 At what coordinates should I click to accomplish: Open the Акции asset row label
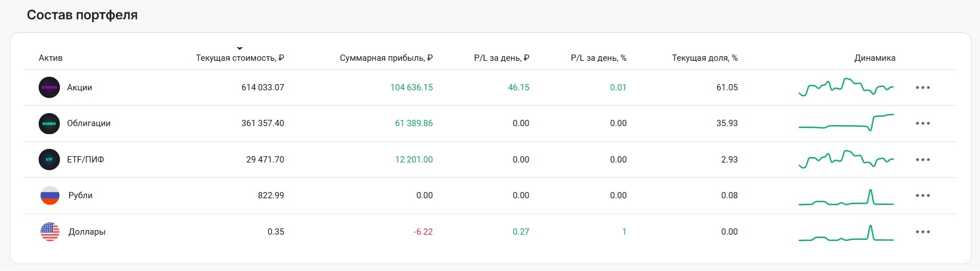[x=80, y=87]
